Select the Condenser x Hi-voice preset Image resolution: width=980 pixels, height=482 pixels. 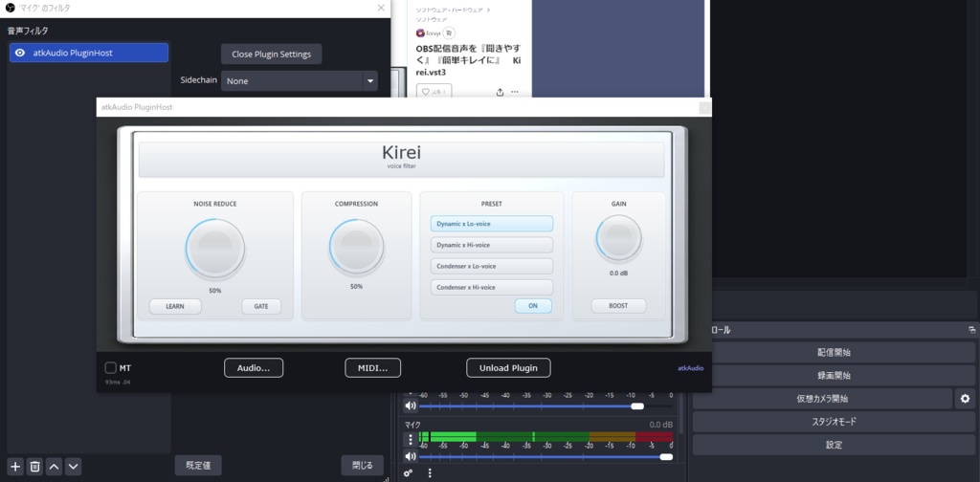[x=492, y=287]
